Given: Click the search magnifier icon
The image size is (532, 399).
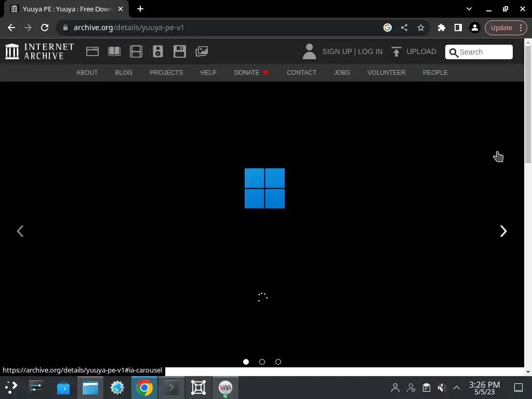Looking at the screenshot, I should point(453,52).
